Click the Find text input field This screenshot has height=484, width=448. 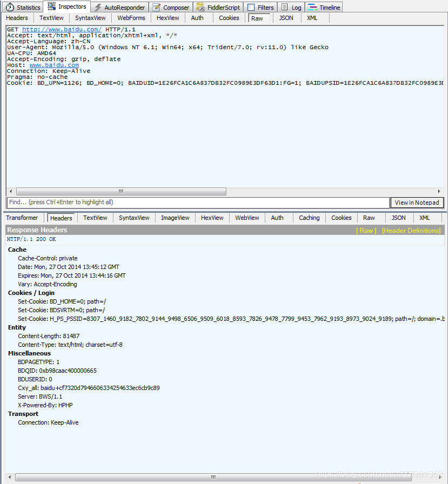click(198, 203)
